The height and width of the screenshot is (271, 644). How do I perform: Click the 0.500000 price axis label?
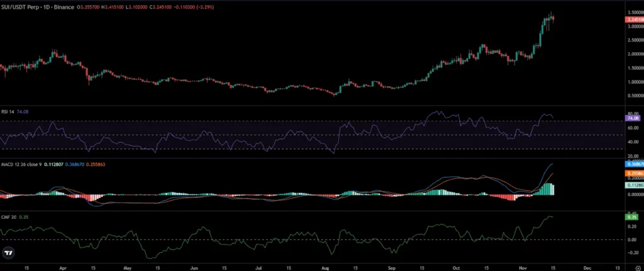tap(635, 96)
